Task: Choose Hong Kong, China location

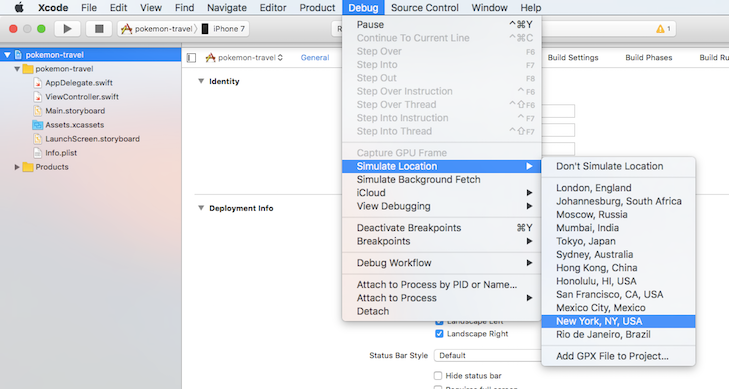Action: [x=618, y=268]
